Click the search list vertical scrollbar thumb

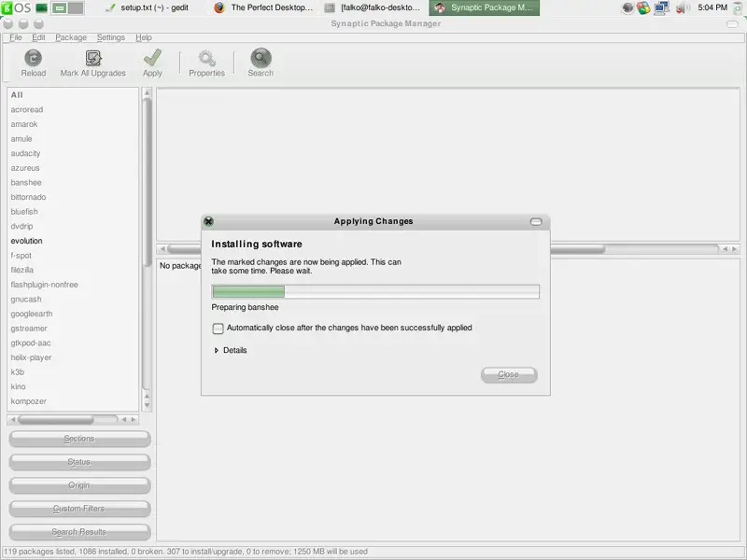(147, 181)
